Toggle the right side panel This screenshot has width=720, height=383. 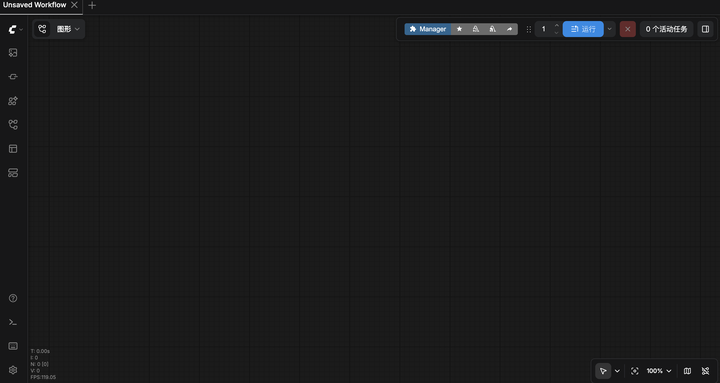coord(705,29)
